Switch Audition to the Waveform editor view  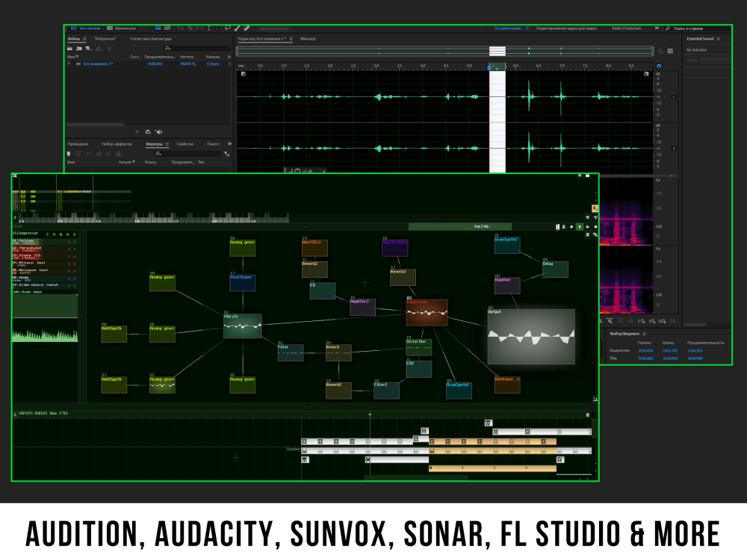86,28
